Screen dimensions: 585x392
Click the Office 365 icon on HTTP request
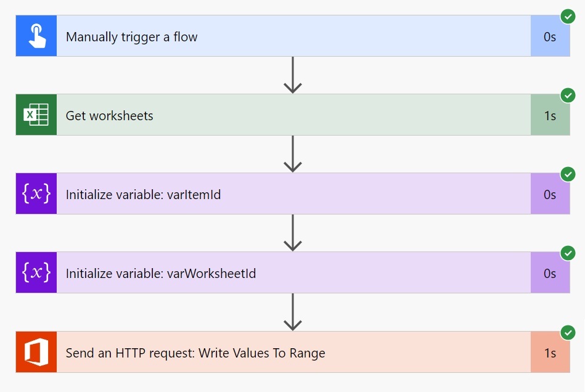(35, 353)
